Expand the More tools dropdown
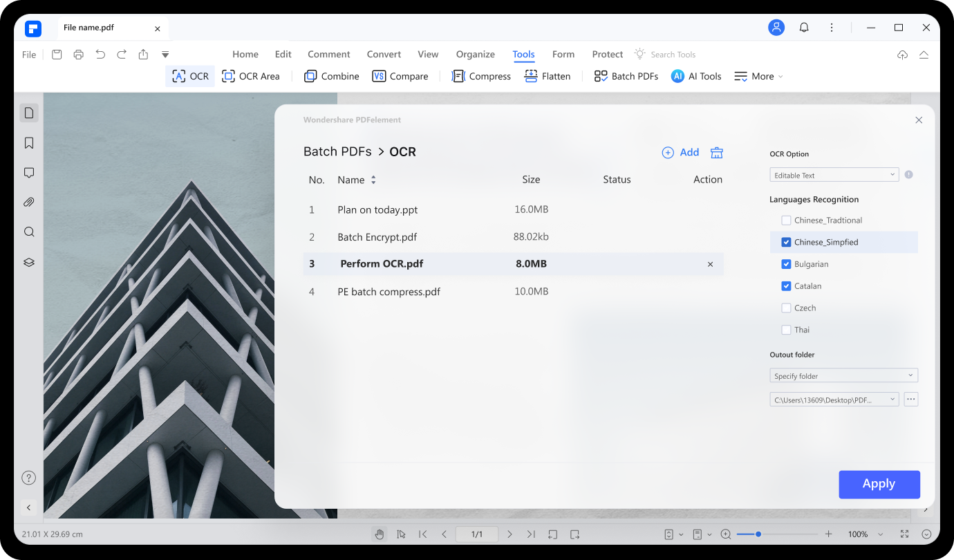Viewport: 954px width, 560px height. (x=758, y=76)
